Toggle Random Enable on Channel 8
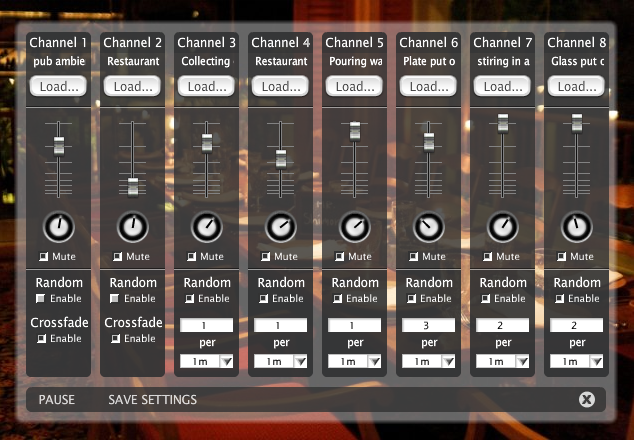Viewport: 635px width, 440px height. pyautogui.click(x=559, y=299)
